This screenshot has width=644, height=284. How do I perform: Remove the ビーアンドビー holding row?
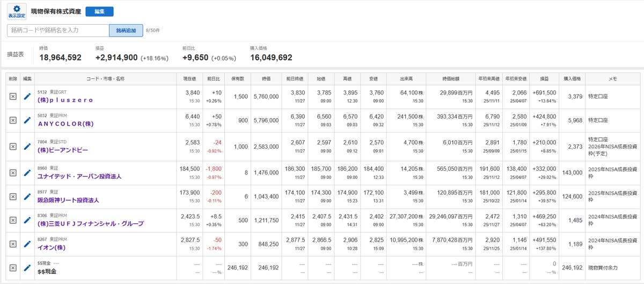[13, 146]
